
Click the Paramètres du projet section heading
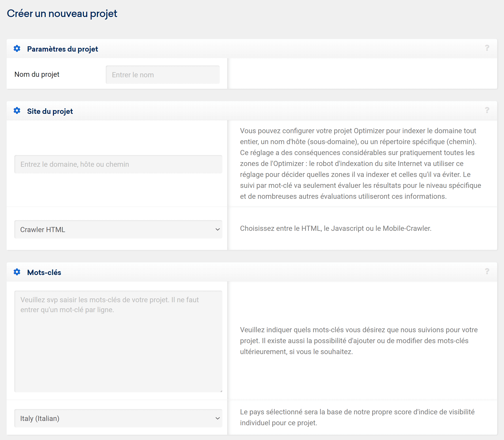[63, 49]
